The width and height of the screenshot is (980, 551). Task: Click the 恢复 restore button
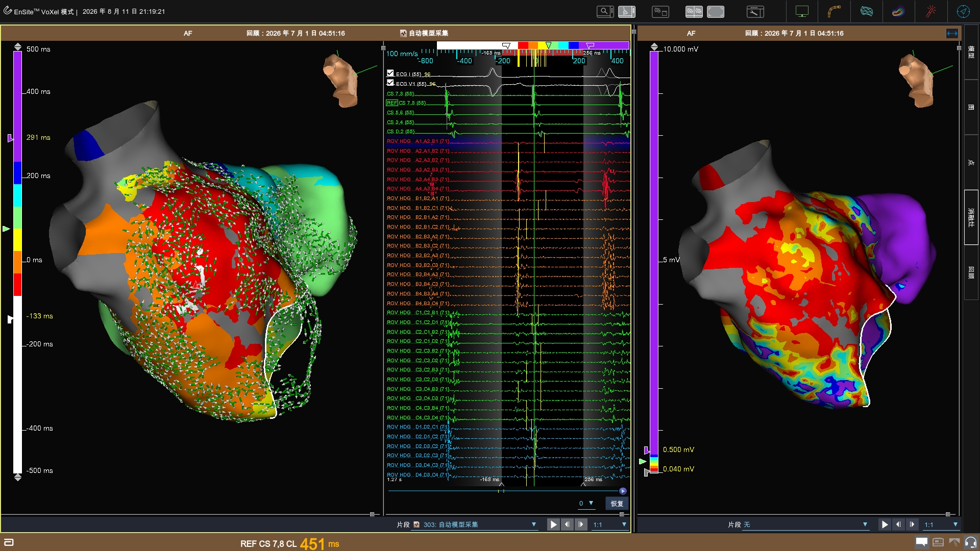[617, 504]
